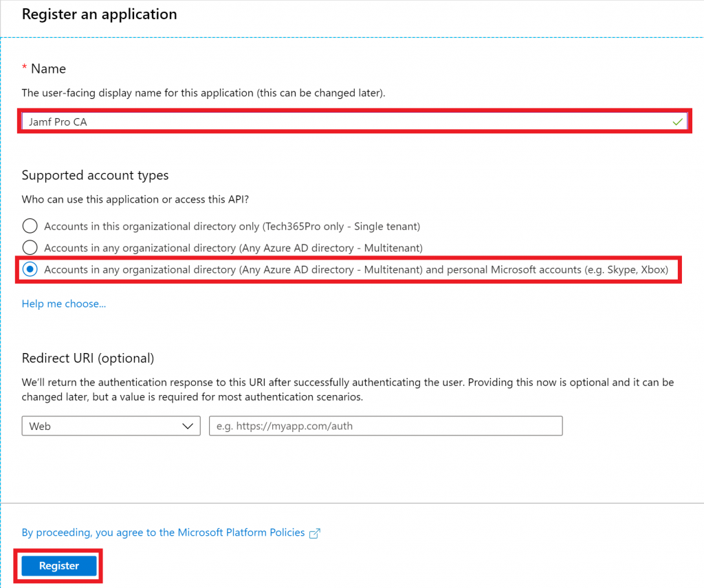
Task: Click the red required asterisk beside Name
Action: point(25,68)
